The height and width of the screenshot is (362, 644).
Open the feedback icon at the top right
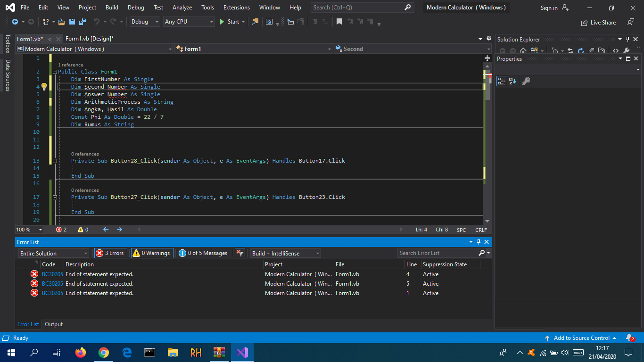tap(631, 22)
